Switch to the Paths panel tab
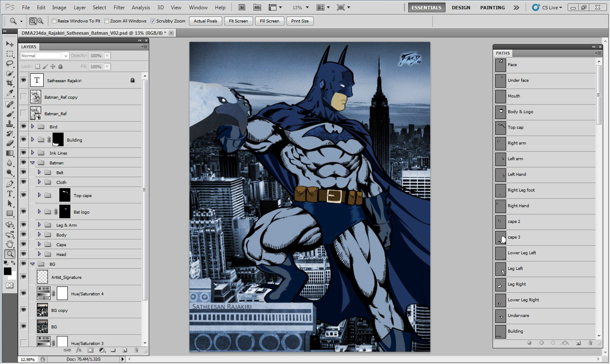Screen dimensions: 610x364 [503, 53]
